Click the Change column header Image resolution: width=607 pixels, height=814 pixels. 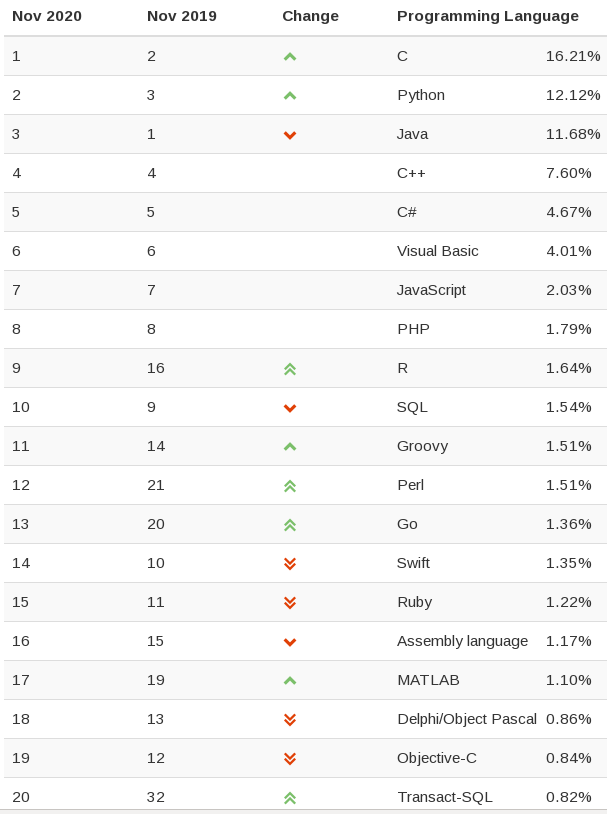310,16
